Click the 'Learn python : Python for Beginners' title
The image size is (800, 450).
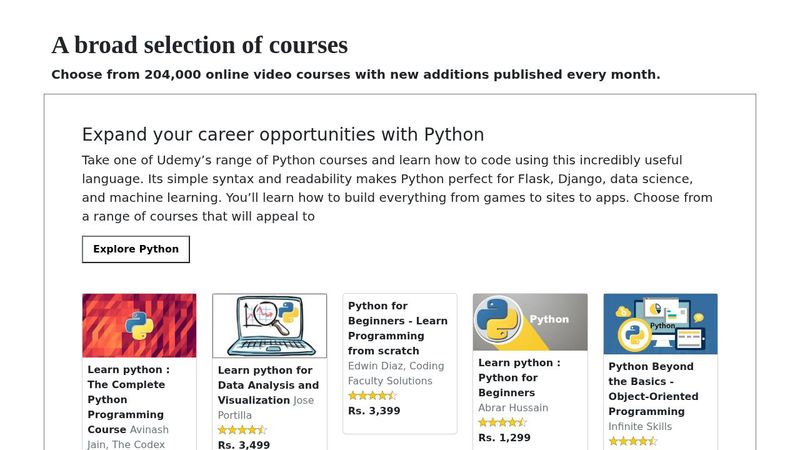tap(519, 377)
